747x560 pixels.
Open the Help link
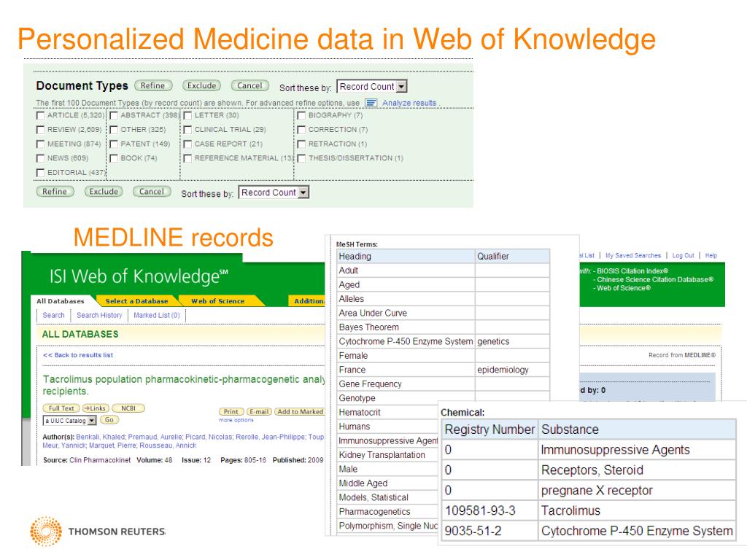[x=711, y=256]
